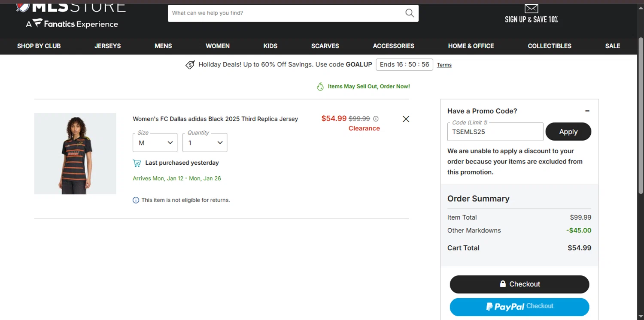Screen dimensions: 644x320
Task: Click the price info icon beside $99.99
Action: [x=376, y=119]
